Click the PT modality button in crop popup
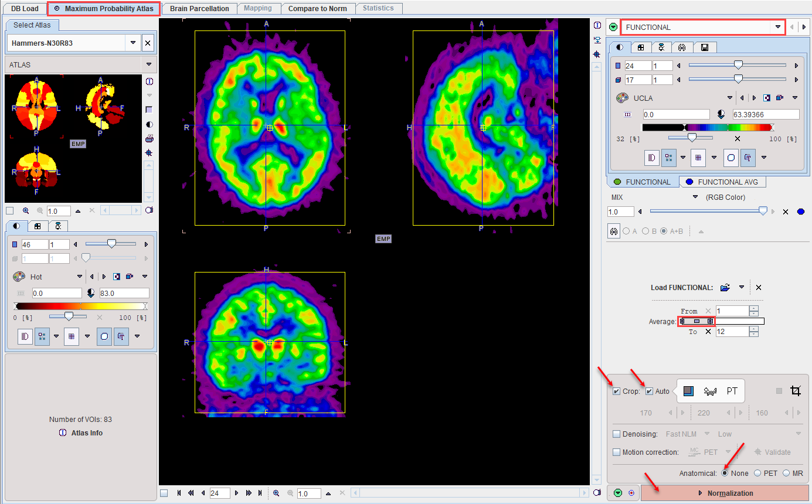Image resolution: width=812 pixels, height=504 pixels. click(732, 391)
